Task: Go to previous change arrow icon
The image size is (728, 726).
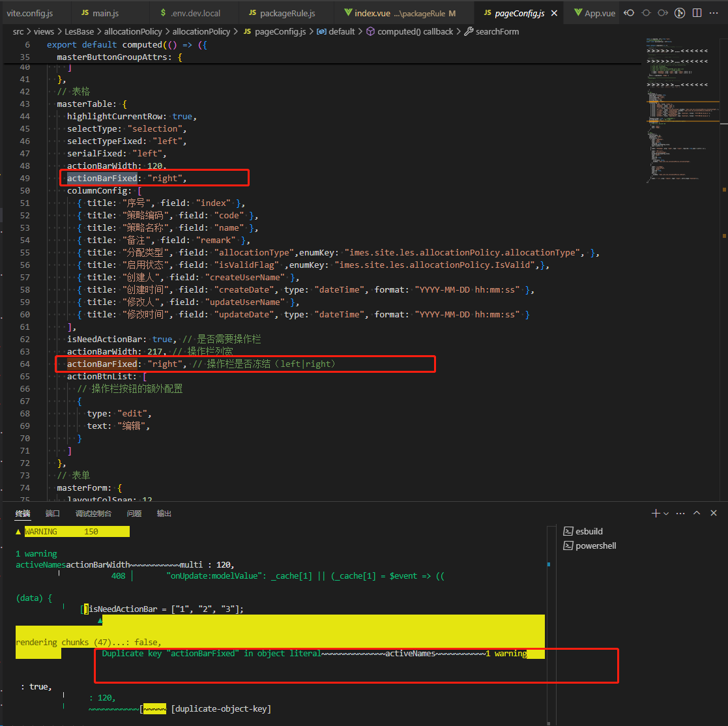Action: pos(629,13)
